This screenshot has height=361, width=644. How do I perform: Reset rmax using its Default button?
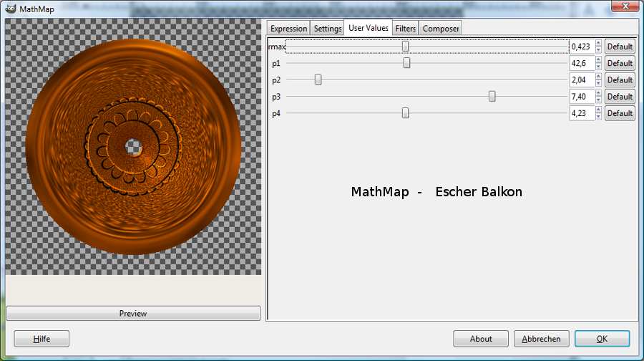pyautogui.click(x=620, y=47)
